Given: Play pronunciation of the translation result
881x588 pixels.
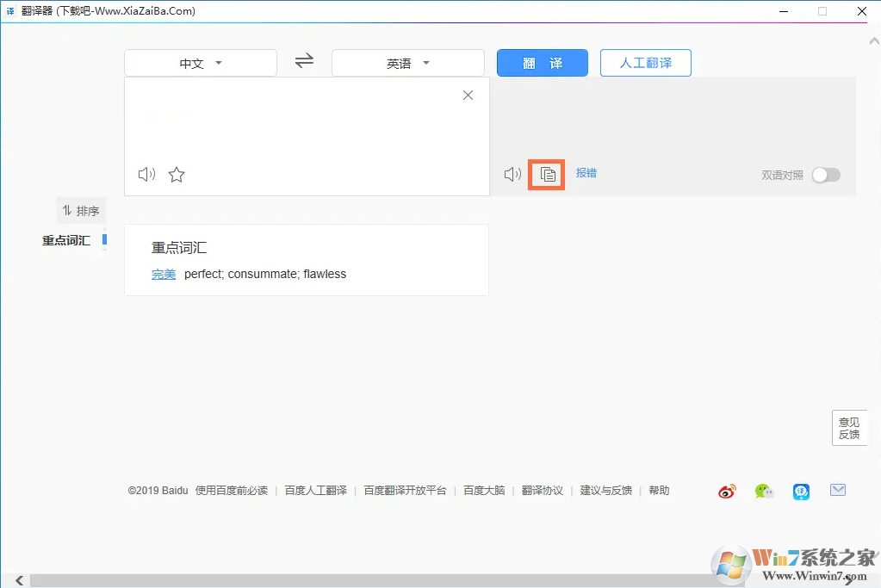Looking at the screenshot, I should point(512,173).
